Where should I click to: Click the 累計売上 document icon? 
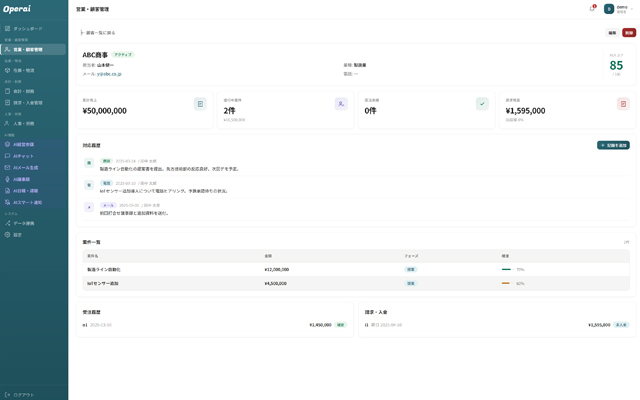[201, 104]
